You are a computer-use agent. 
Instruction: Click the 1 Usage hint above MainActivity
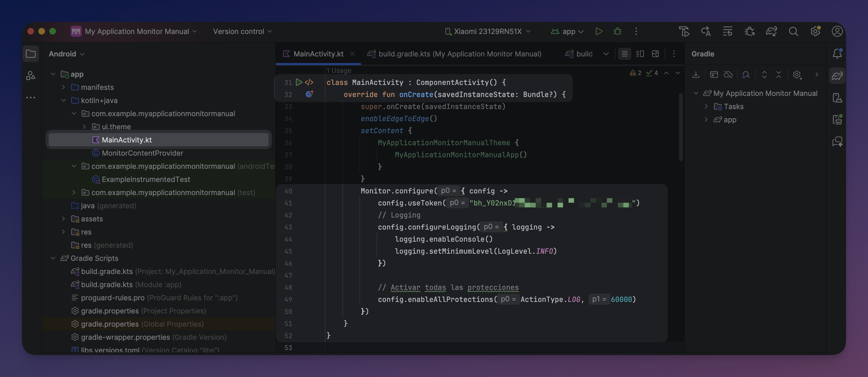(x=338, y=70)
